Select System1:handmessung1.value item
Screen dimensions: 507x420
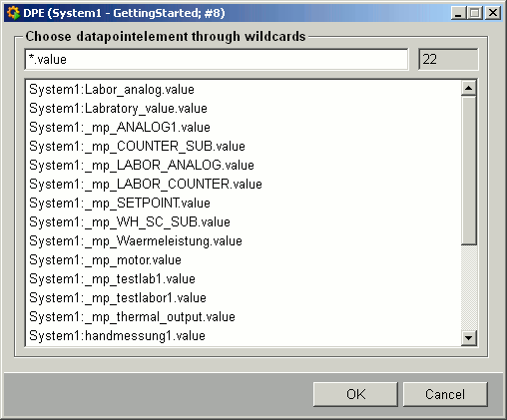pyautogui.click(x=244, y=336)
